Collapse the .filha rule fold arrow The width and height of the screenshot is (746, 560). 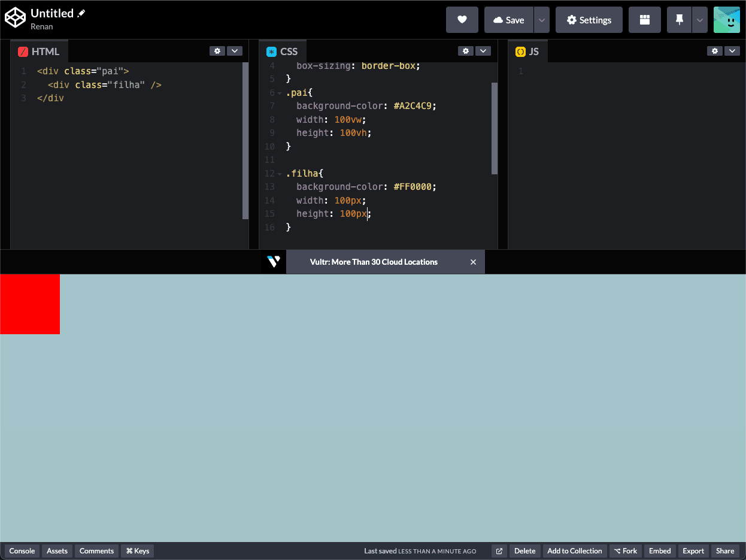tap(280, 174)
